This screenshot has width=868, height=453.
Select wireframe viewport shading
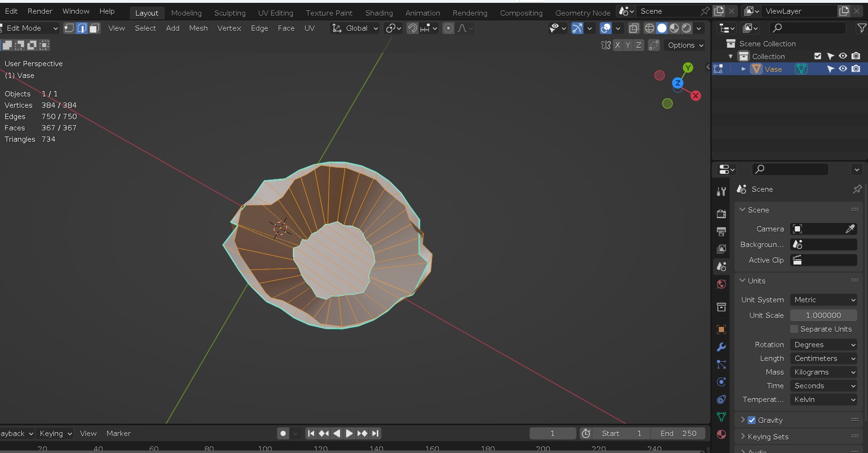649,28
